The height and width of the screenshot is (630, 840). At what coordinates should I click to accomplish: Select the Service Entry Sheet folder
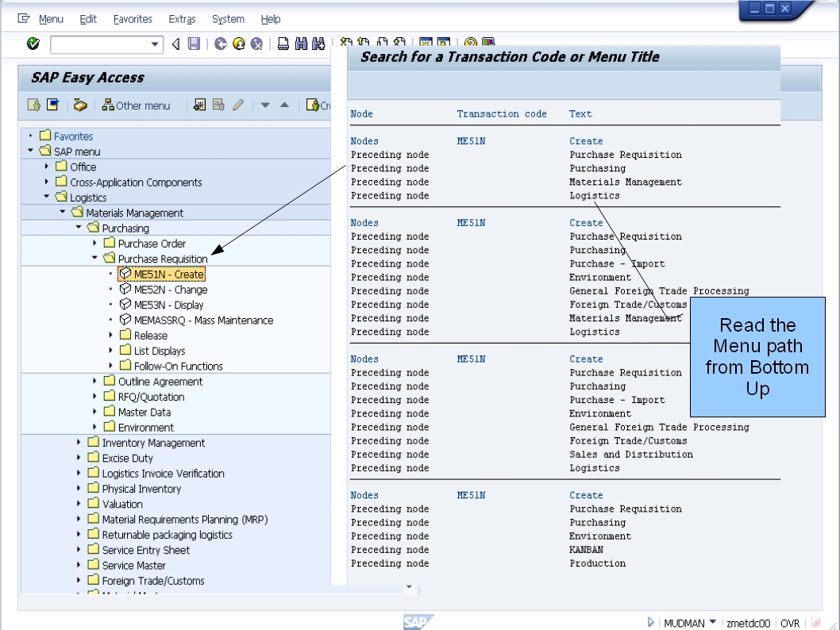[x=146, y=550]
